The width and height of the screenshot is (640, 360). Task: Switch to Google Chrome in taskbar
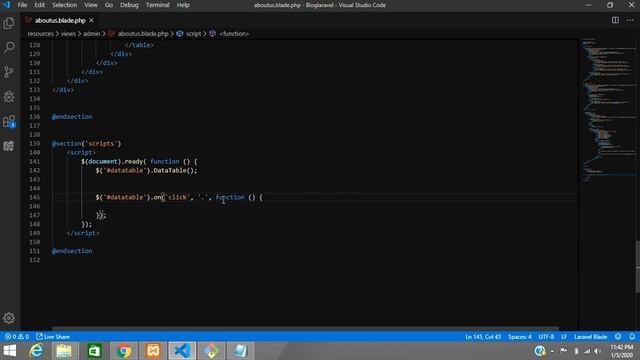point(123,351)
